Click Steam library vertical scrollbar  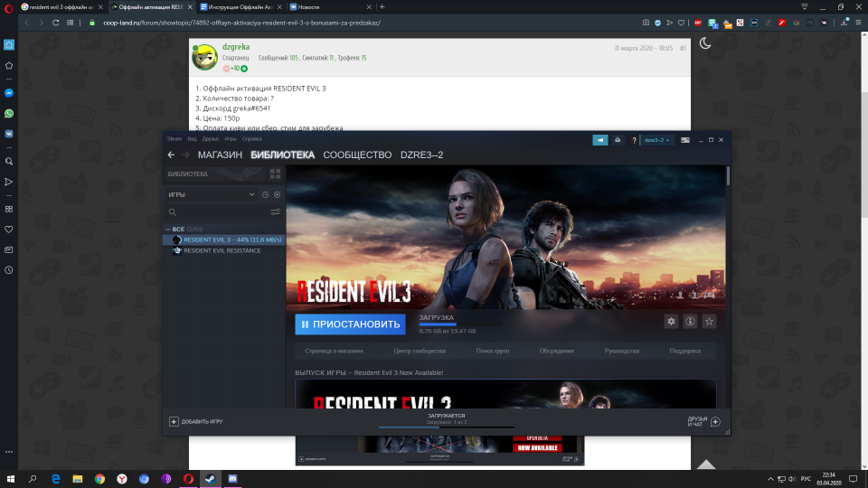pos(727,176)
